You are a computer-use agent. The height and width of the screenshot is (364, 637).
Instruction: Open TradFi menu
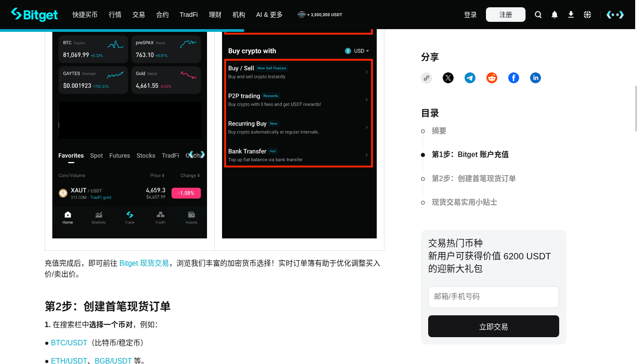point(189,15)
